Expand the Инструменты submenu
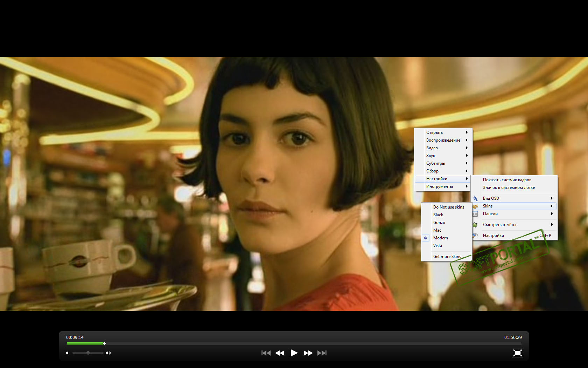This screenshot has width=588, height=368. (x=443, y=186)
